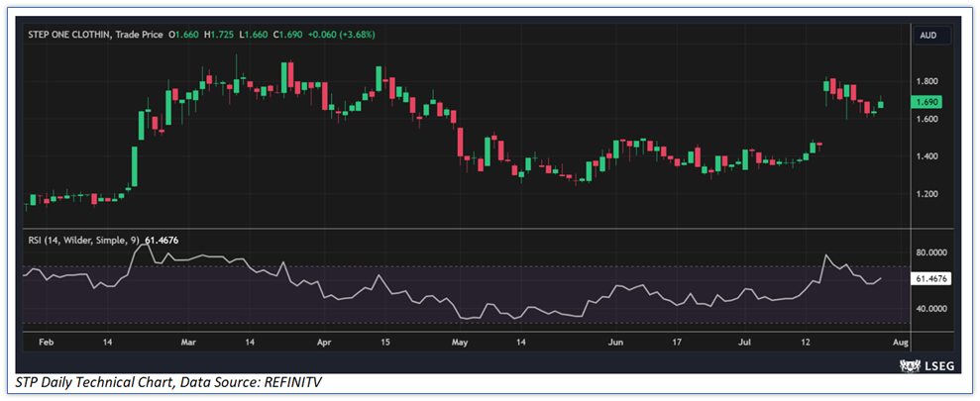This screenshot has width=980, height=401.
Task: Click the Apr date label
Action: coord(323,343)
